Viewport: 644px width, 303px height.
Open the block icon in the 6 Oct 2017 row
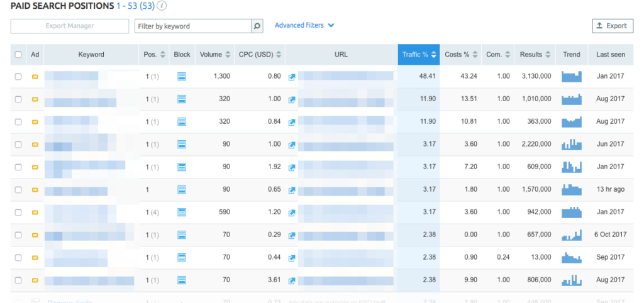[182, 235]
